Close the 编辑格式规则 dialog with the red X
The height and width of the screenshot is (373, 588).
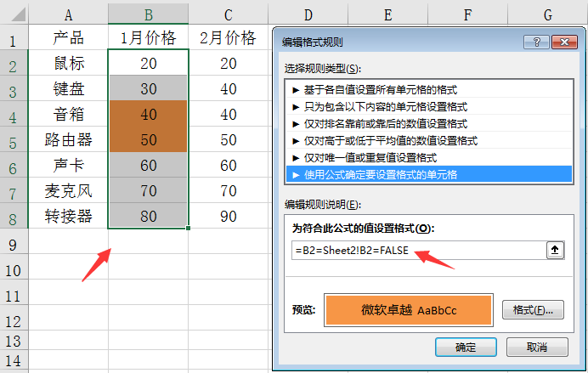tap(564, 42)
